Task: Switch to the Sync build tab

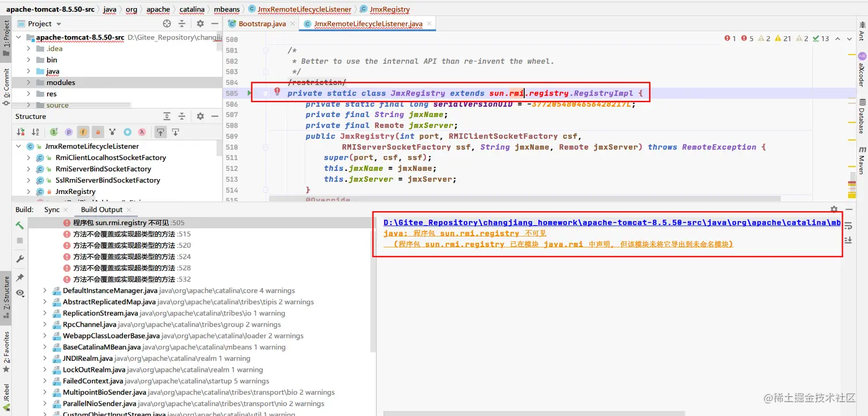Action: (52, 209)
